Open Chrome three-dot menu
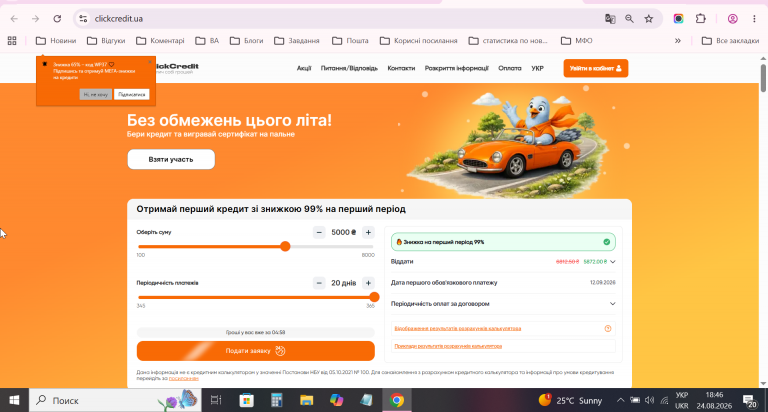768x412 pixels. tap(754, 19)
